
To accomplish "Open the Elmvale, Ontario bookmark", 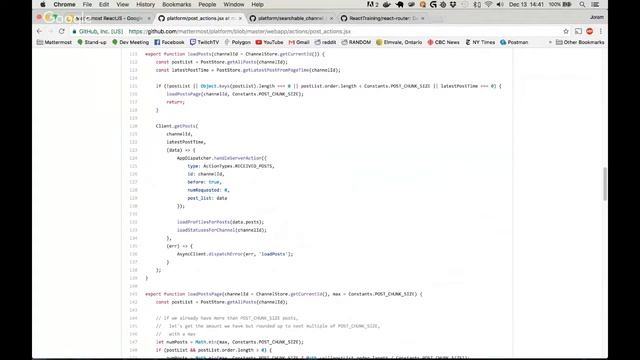I will coord(399,42).
